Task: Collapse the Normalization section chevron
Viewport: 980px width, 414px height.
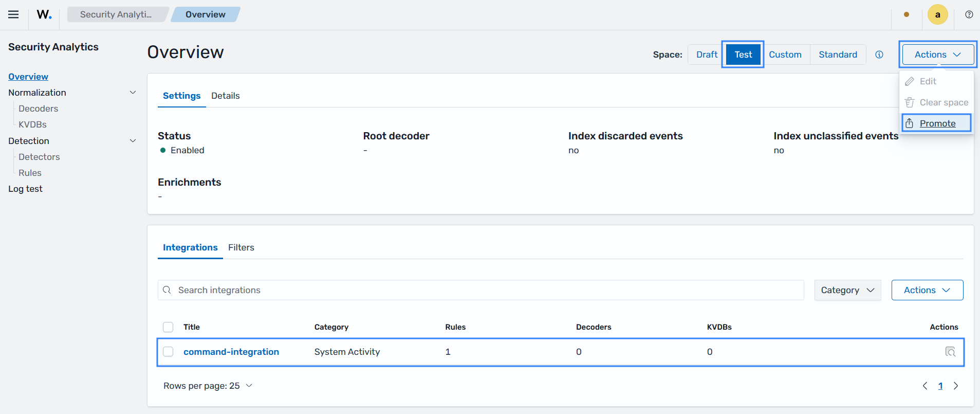Action: pos(133,93)
